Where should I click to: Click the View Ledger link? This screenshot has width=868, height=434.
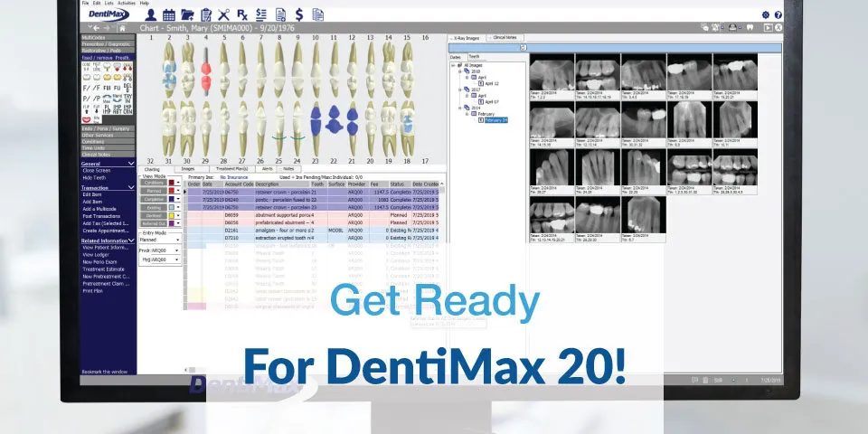96,255
